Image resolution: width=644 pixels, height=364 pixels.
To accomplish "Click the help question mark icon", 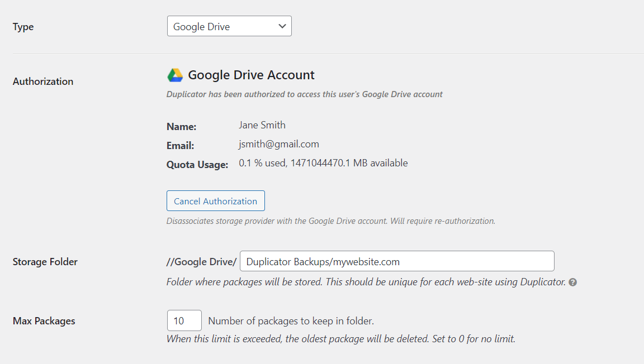I will coord(572,282).
